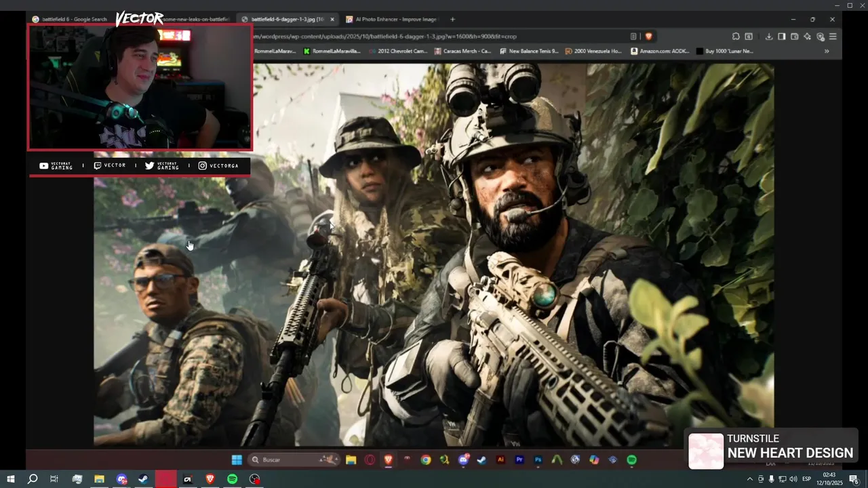Screen dimensions: 868x488
Task: Show hidden system tray icons chevron
Action: 750,479
